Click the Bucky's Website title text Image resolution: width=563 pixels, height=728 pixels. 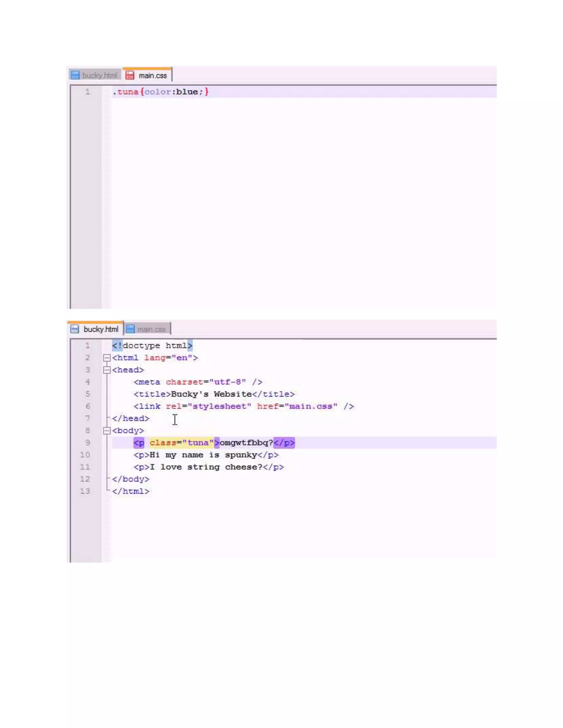(x=211, y=394)
